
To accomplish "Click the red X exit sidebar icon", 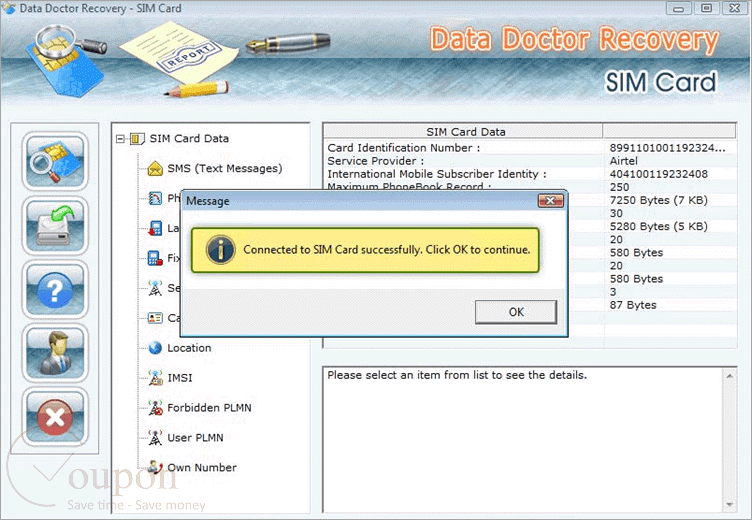I will pyautogui.click(x=55, y=417).
